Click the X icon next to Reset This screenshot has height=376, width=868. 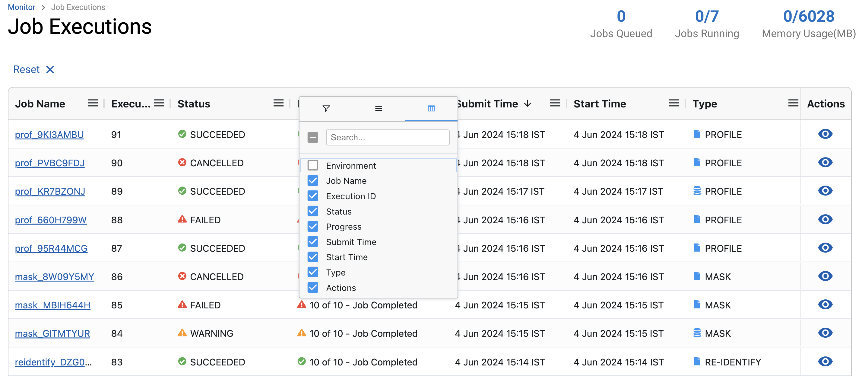(x=50, y=69)
